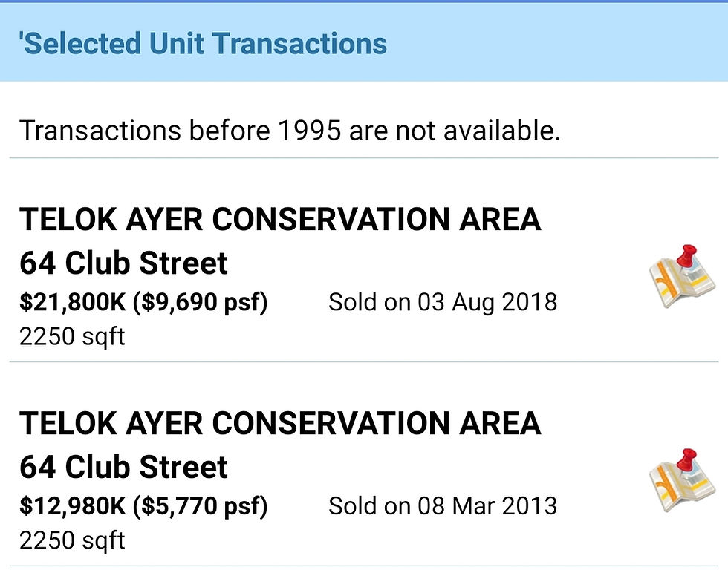The image size is (728, 573).
Task: Open map pin for 2018 Club Street sale
Action: click(x=682, y=277)
